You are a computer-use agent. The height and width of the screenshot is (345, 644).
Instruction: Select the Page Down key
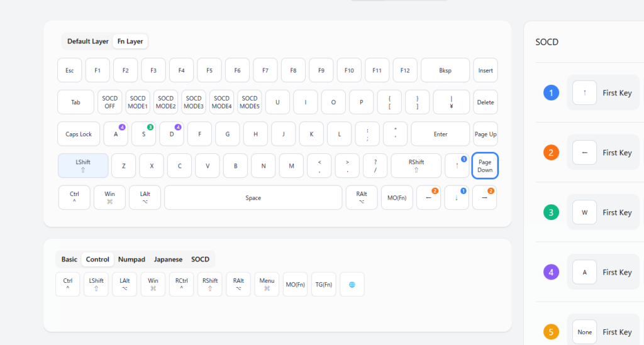(484, 165)
